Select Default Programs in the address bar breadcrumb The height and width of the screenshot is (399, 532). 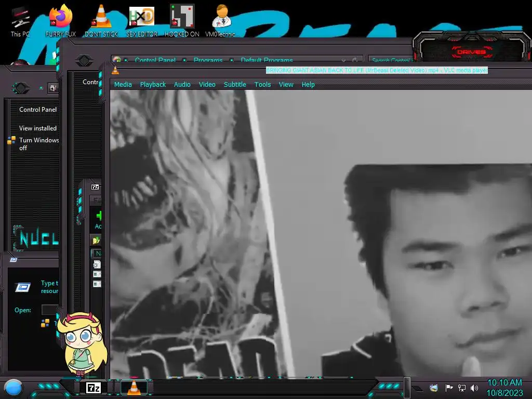[267, 60]
